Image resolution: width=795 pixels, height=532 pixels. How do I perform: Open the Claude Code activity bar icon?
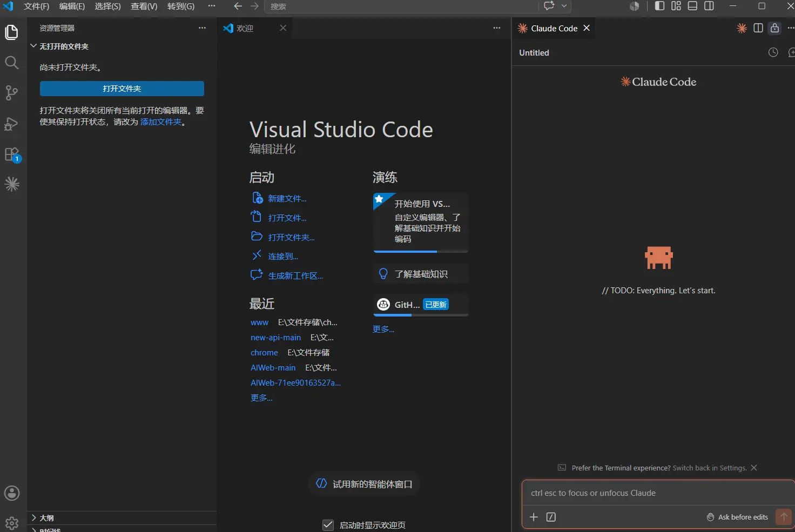pos(12,185)
